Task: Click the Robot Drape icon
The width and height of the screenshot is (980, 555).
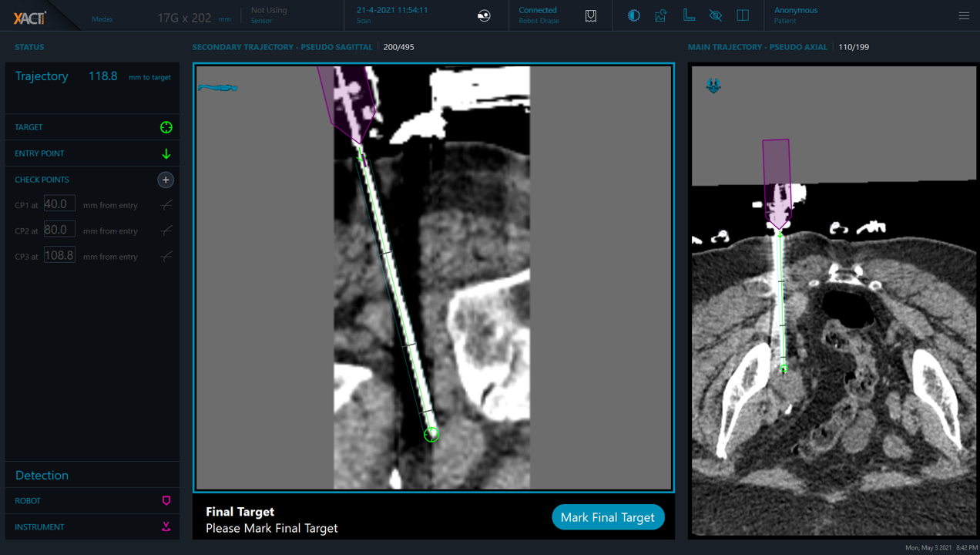Action: [x=591, y=15]
